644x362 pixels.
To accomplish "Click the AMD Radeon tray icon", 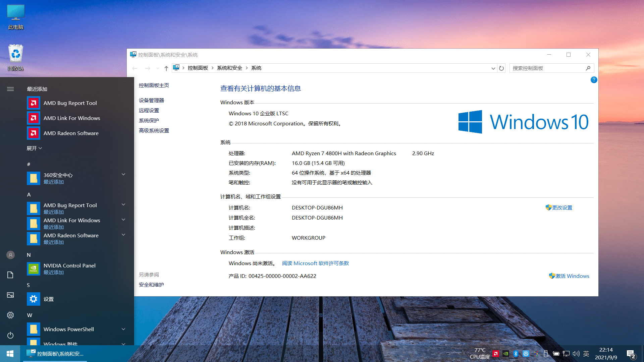I will 495,354.
